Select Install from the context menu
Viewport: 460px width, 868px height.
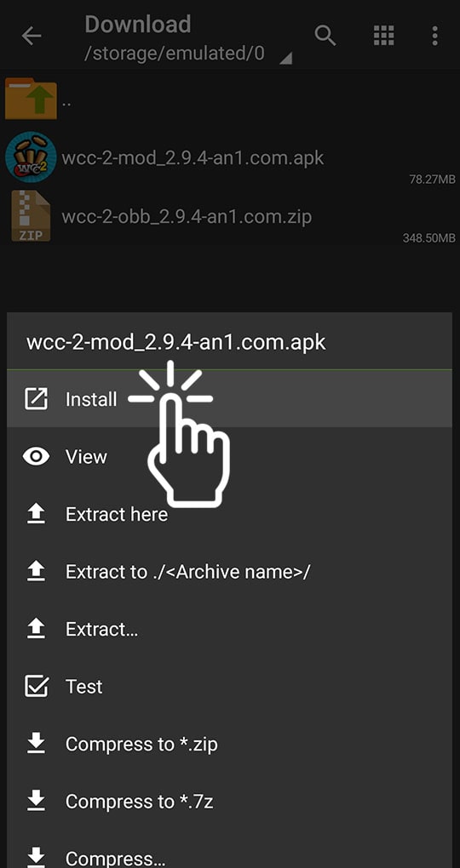tap(229, 399)
